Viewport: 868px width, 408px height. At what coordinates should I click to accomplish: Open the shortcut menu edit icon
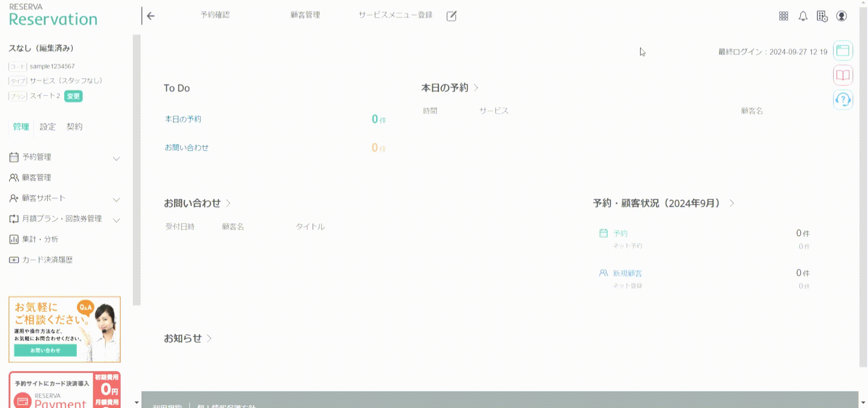(x=451, y=16)
